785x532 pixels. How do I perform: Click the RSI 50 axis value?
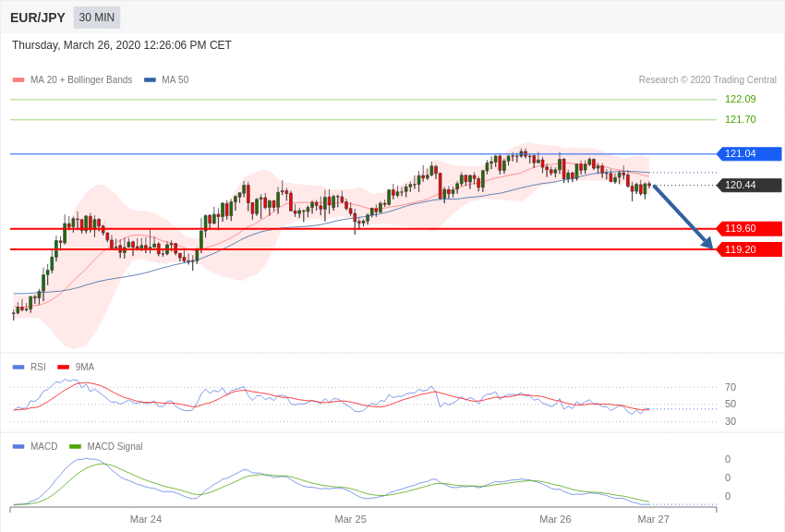pos(731,404)
